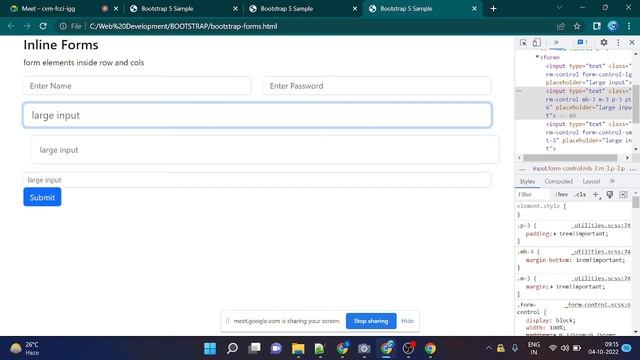Toggle the .cls element classes option
Image resolution: width=640 pixels, height=360 pixels.
coord(580,195)
